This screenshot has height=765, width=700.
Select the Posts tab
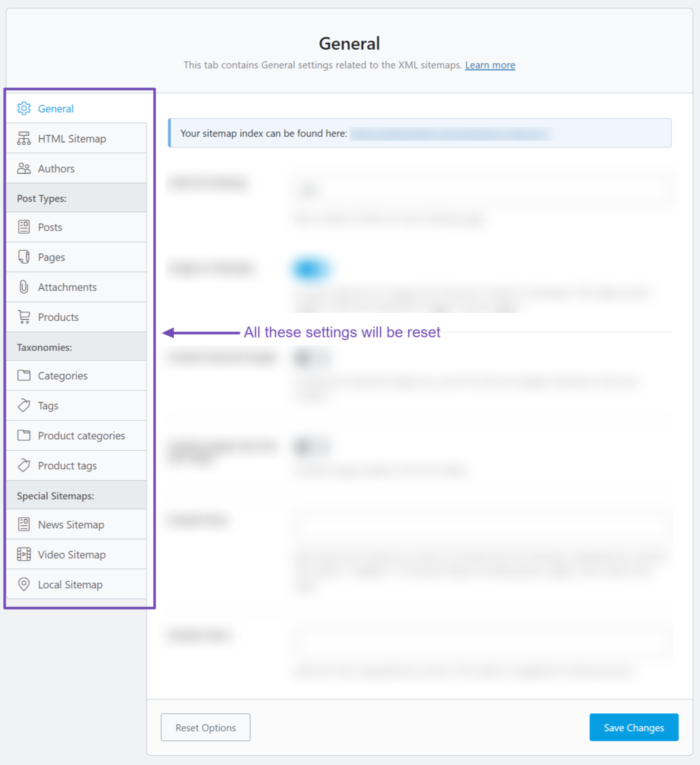point(76,227)
